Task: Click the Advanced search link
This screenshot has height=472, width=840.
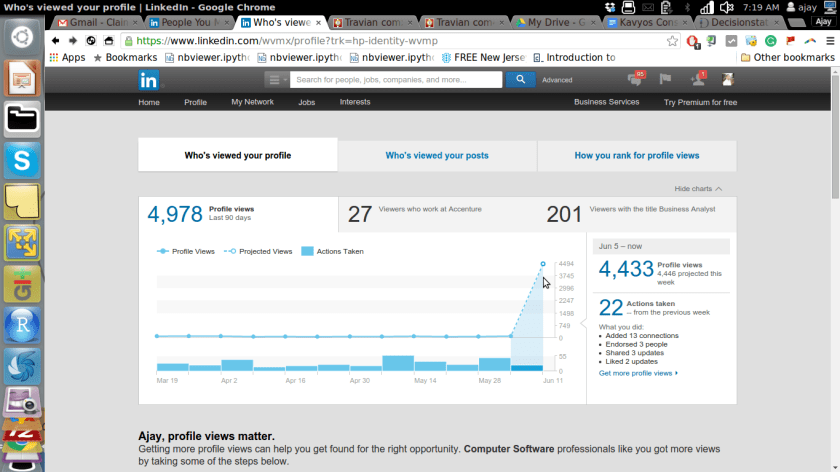Action: click(557, 80)
